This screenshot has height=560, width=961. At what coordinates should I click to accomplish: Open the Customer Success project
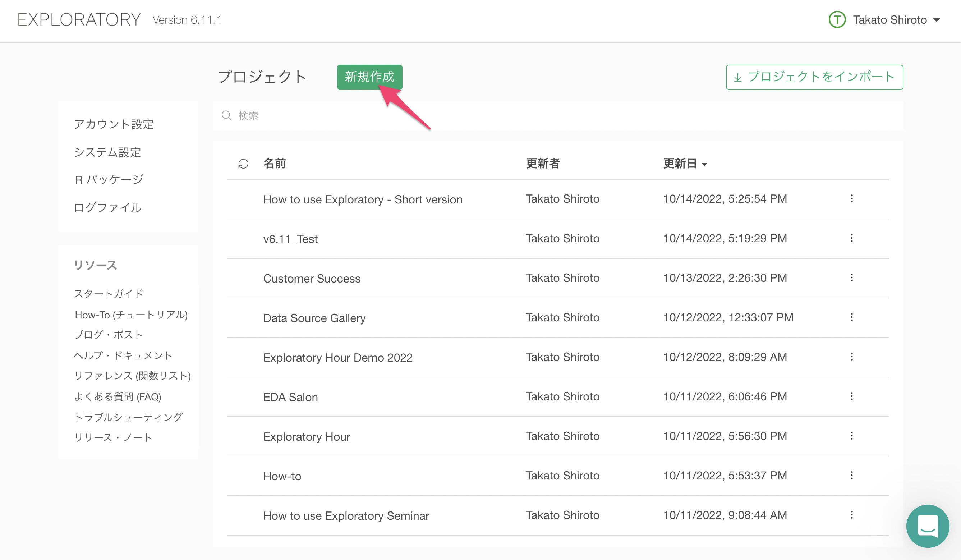312,279
